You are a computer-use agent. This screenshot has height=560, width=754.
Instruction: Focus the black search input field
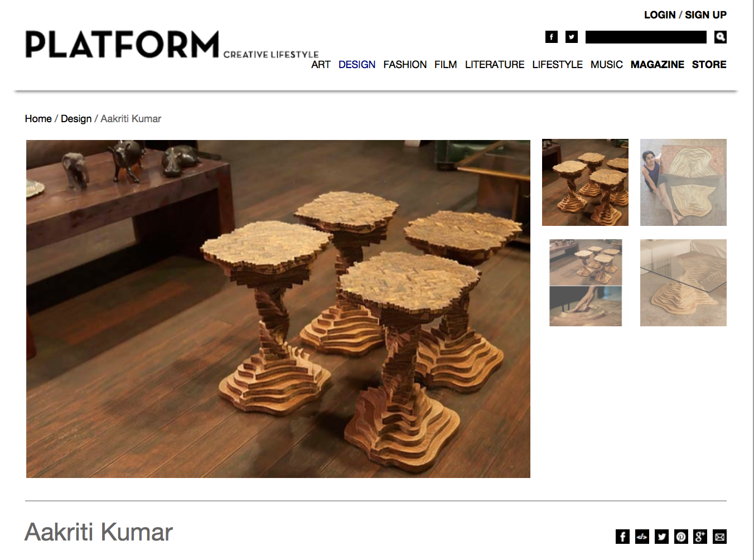click(x=646, y=37)
